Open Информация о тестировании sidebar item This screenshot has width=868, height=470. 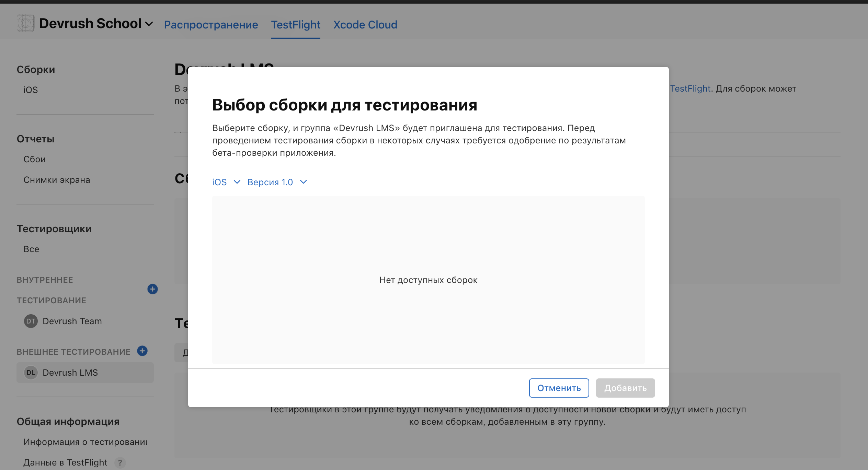click(x=85, y=442)
